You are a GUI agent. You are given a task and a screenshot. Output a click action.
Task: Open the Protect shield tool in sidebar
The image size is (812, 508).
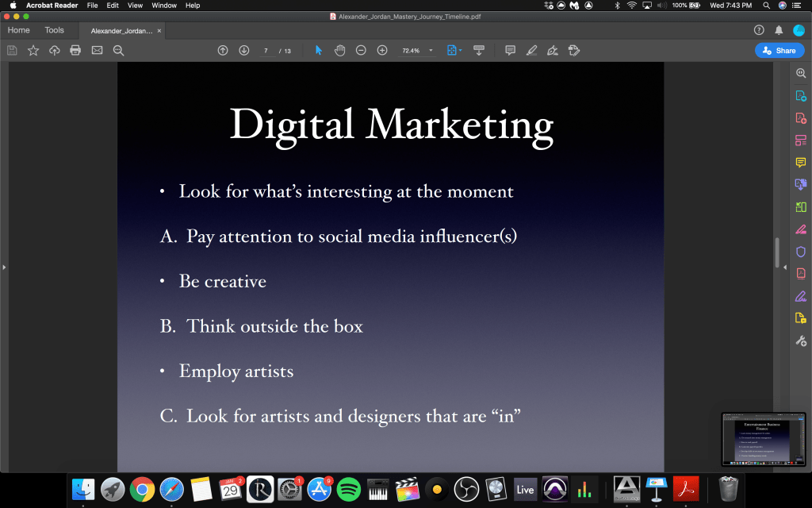tap(800, 252)
